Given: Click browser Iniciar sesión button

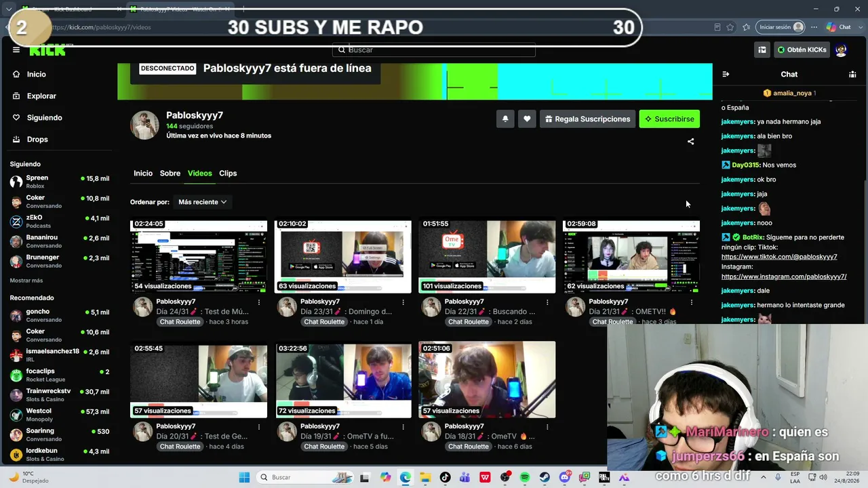Looking at the screenshot, I should coord(781,27).
